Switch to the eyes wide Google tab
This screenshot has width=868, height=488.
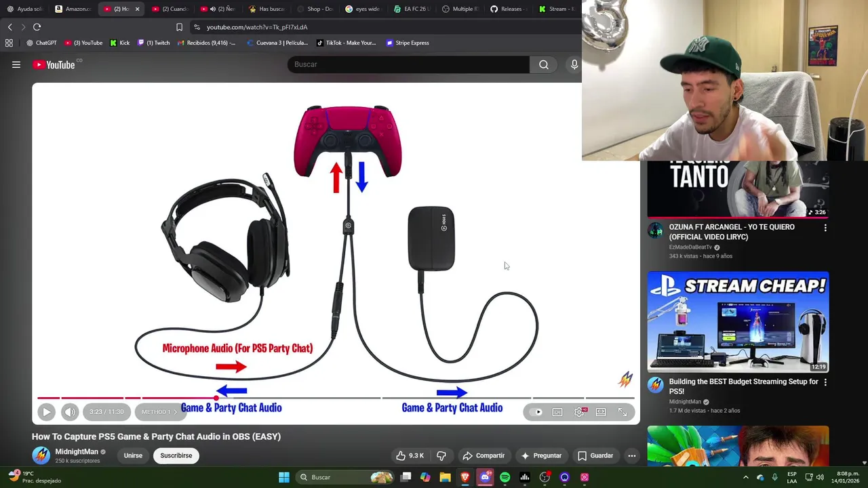(363, 9)
